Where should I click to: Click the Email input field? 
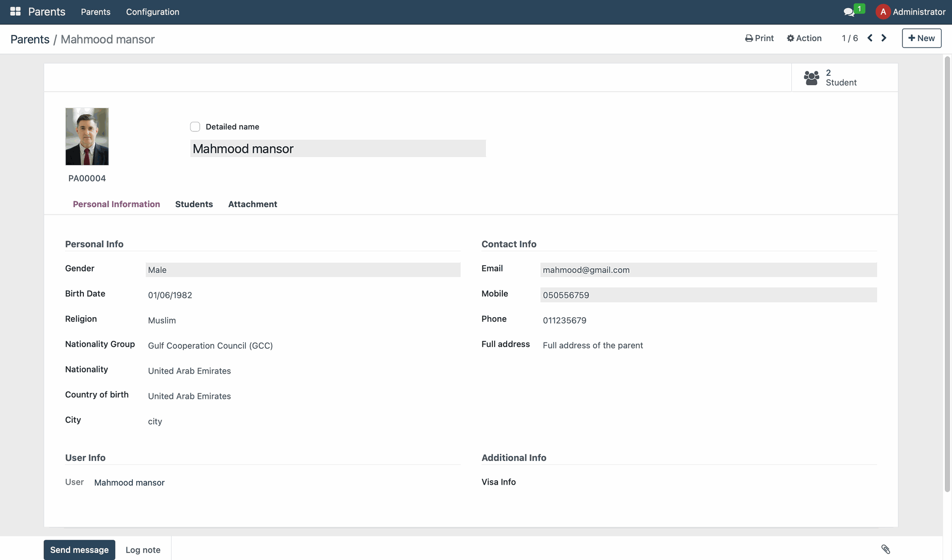(708, 270)
